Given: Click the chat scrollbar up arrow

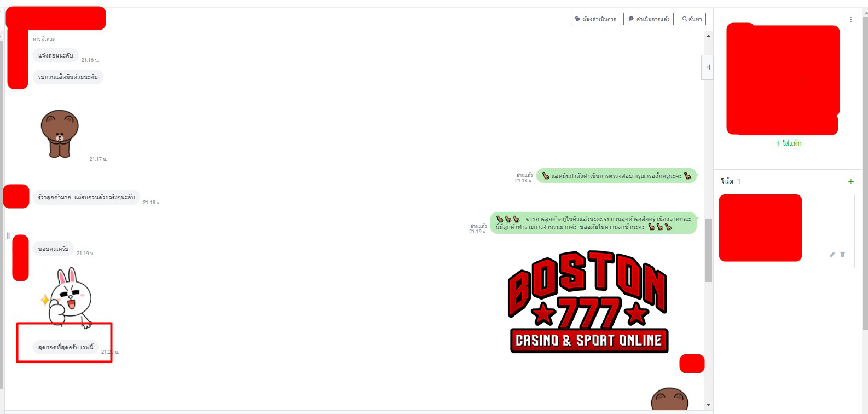Looking at the screenshot, I should click(708, 36).
